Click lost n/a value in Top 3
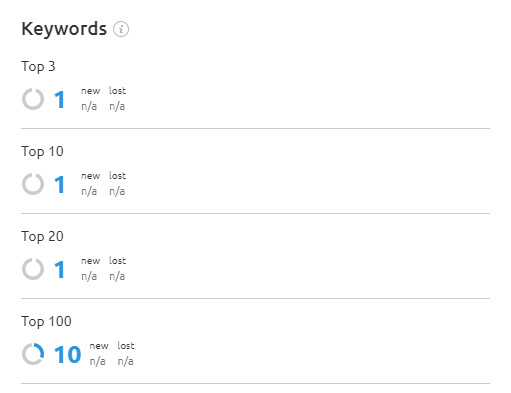511x393 pixels. click(117, 106)
